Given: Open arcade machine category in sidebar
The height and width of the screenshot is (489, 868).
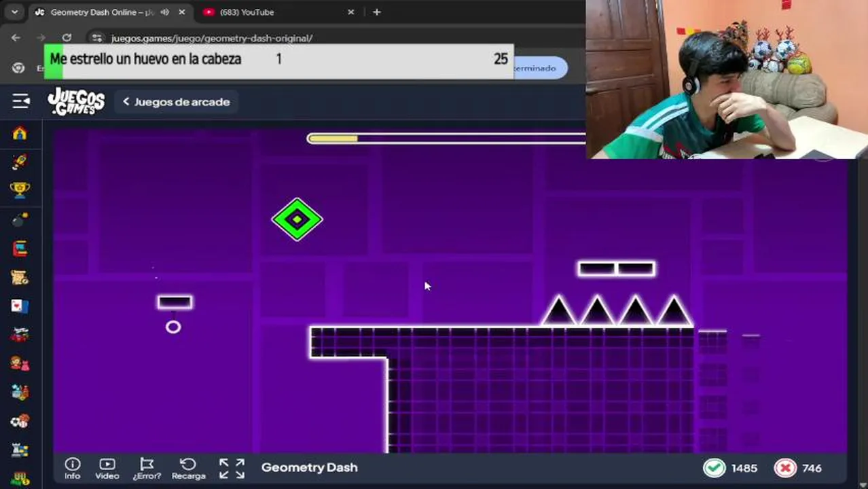Looking at the screenshot, I should point(20,249).
